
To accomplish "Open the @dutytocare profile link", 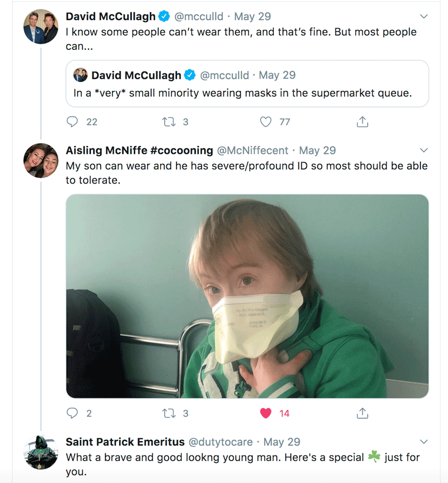I will [x=221, y=442].
